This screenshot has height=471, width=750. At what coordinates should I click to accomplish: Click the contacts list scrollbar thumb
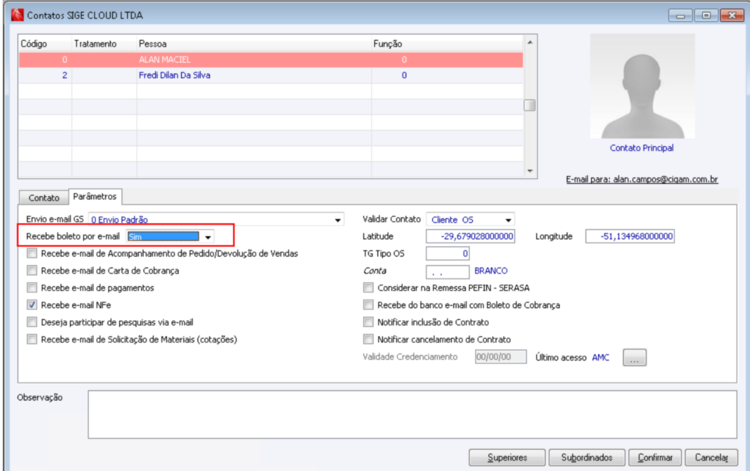[x=529, y=105]
